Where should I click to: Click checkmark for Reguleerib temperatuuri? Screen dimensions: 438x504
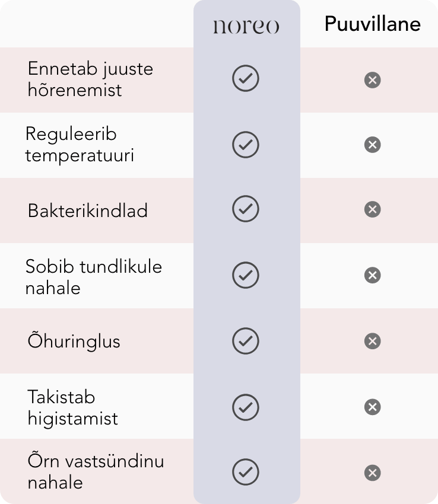point(246,145)
